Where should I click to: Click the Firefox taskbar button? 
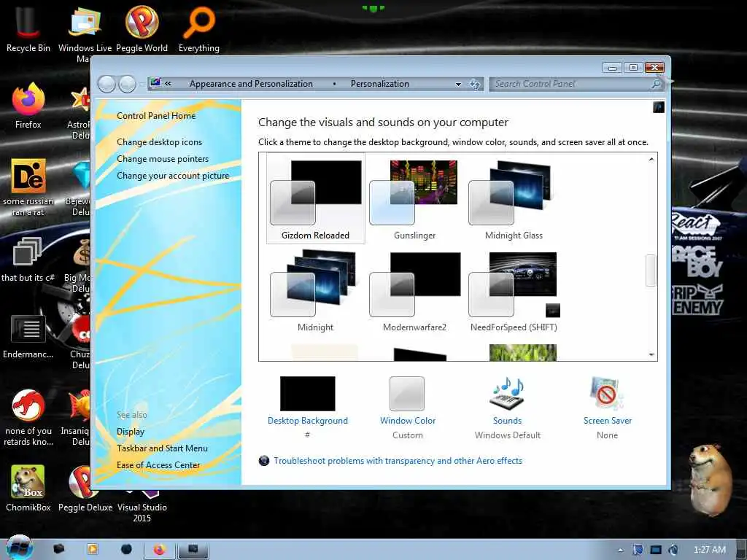tap(159, 550)
